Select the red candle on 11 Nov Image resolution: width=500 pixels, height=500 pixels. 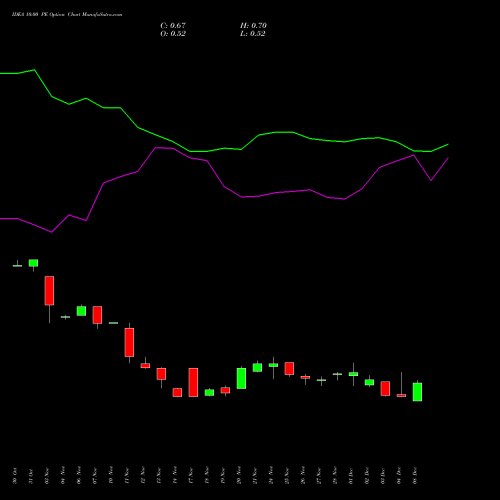coord(129,342)
